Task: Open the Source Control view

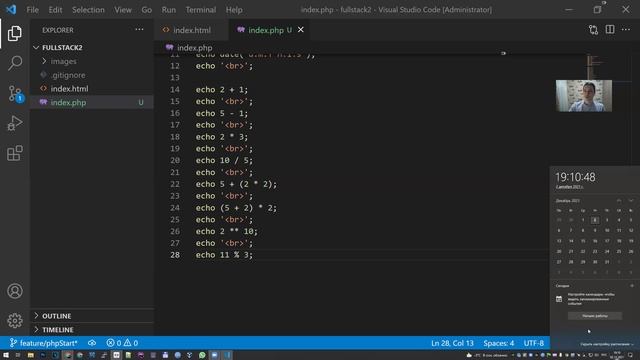Action: coord(15,93)
